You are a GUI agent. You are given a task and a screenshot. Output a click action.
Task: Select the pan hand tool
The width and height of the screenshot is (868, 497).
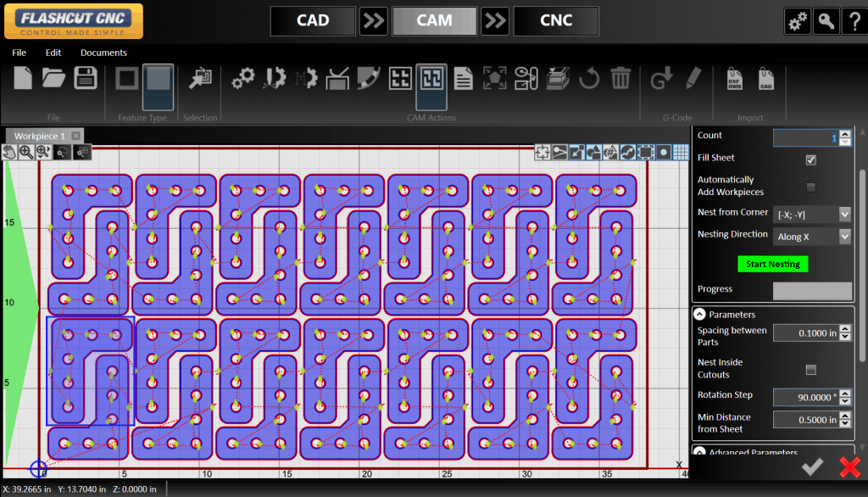coord(11,152)
